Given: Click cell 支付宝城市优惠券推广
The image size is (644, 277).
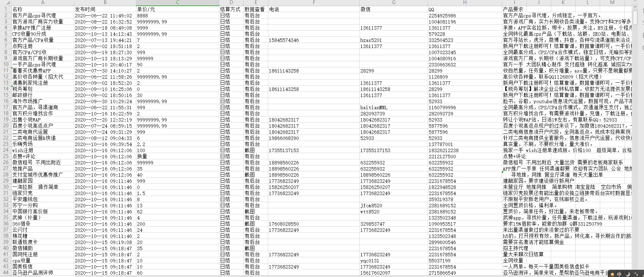Looking at the screenshot, I should pyautogui.click(x=43, y=175).
